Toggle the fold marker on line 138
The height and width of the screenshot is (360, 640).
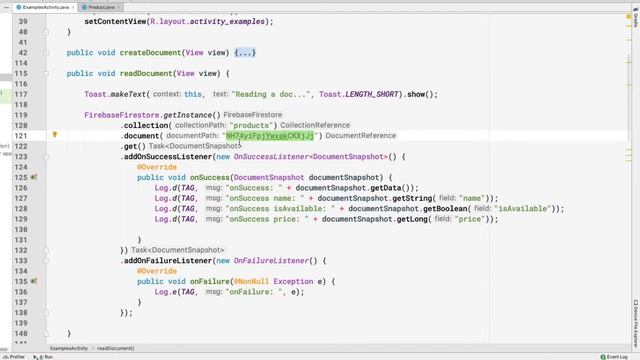[46, 313]
